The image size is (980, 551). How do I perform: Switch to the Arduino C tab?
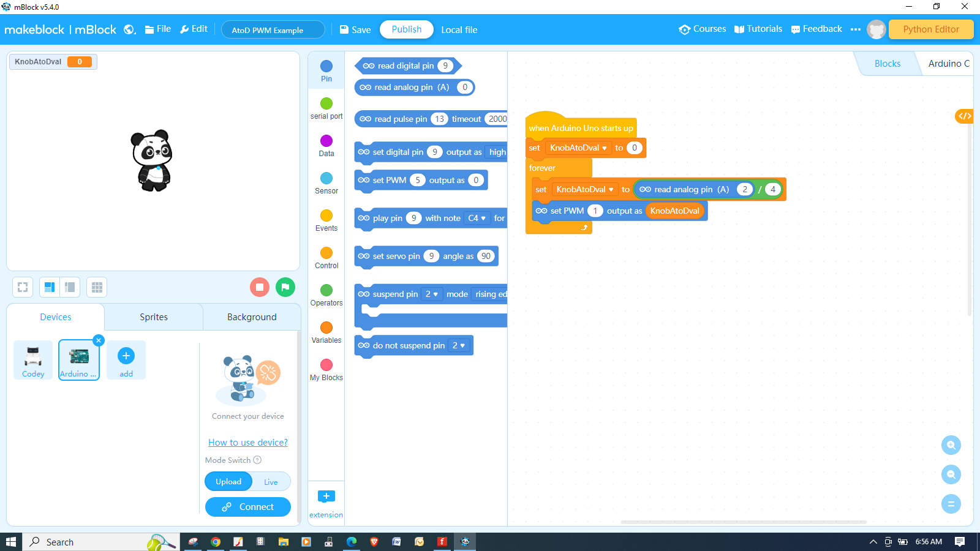[948, 64]
